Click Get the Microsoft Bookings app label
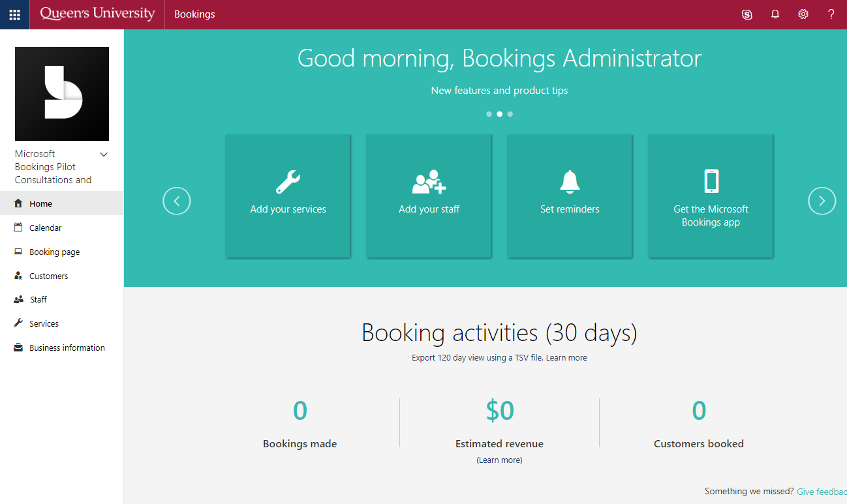Screen dimensions: 847x504 tap(711, 216)
